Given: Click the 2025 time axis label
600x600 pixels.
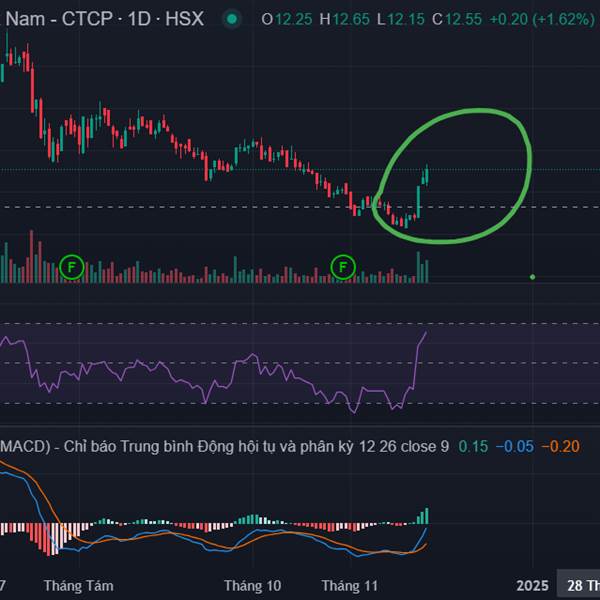Looking at the screenshot, I should click(532, 586).
